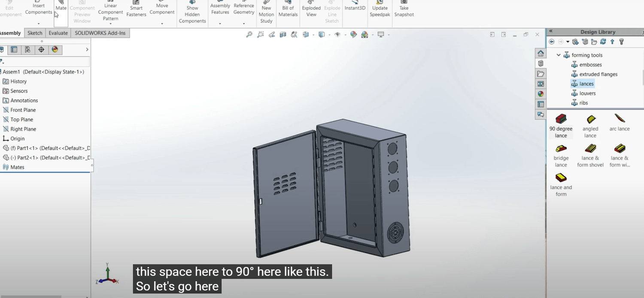Refresh the Design Library
The image size is (644, 298).
pos(603,42)
